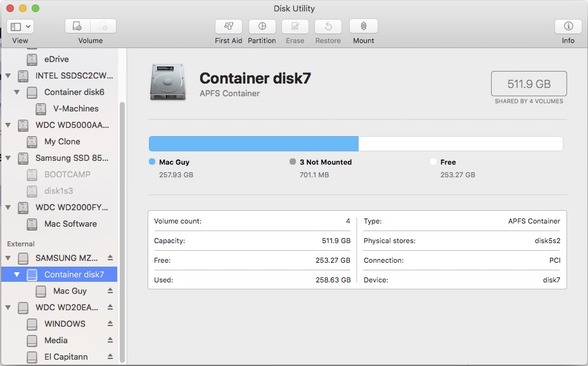The height and width of the screenshot is (366, 588).
Task: Collapse the INTEL SSDSC2CW disk
Action: click(x=8, y=76)
